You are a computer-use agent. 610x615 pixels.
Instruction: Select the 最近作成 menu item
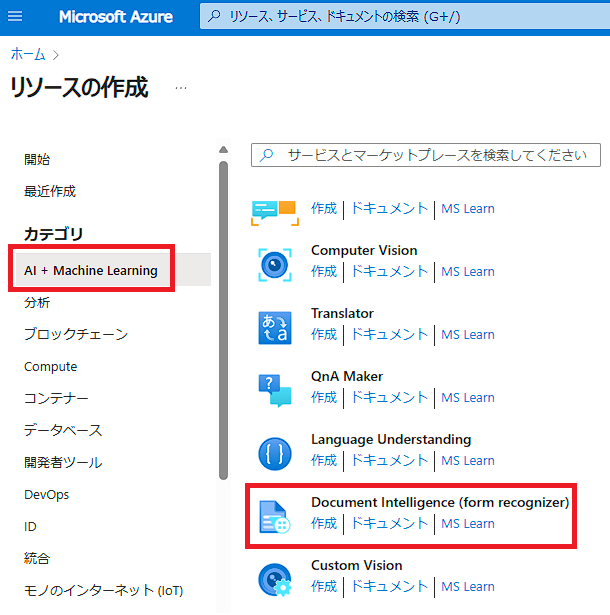point(50,191)
